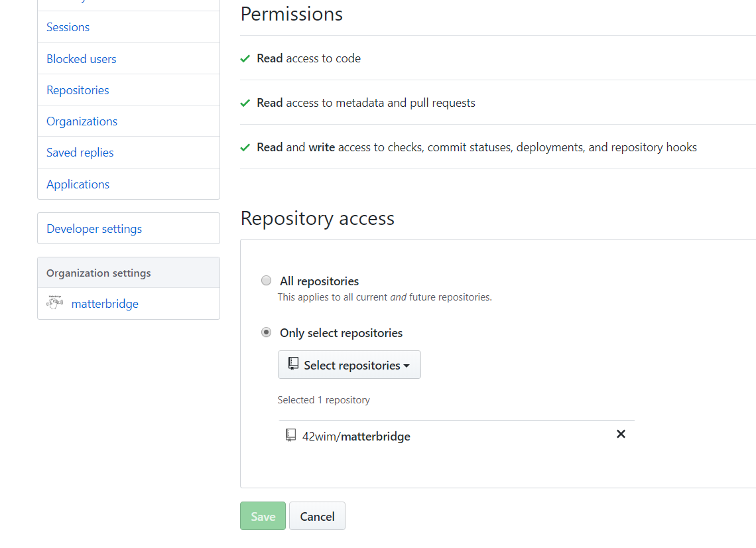Remove 42wim/matterbridge with the X icon
This screenshot has height=548, width=756.
point(621,434)
